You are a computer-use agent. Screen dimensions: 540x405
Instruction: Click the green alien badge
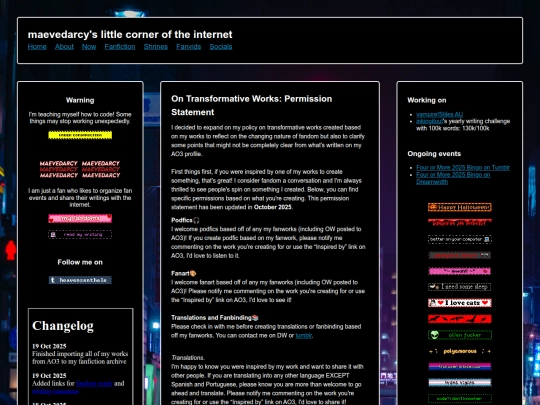click(459, 335)
